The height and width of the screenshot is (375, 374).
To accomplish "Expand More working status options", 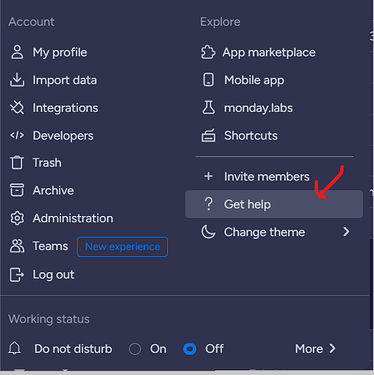I will pos(315,349).
